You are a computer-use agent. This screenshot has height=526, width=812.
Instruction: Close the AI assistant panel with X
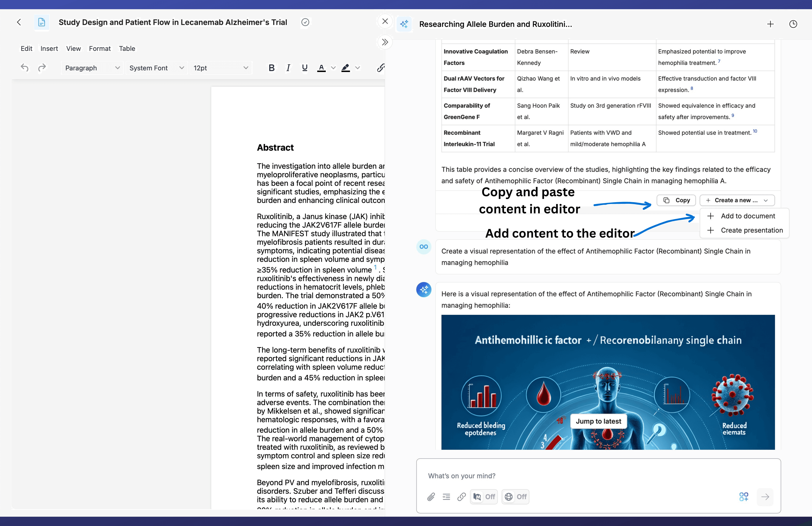[x=385, y=21]
